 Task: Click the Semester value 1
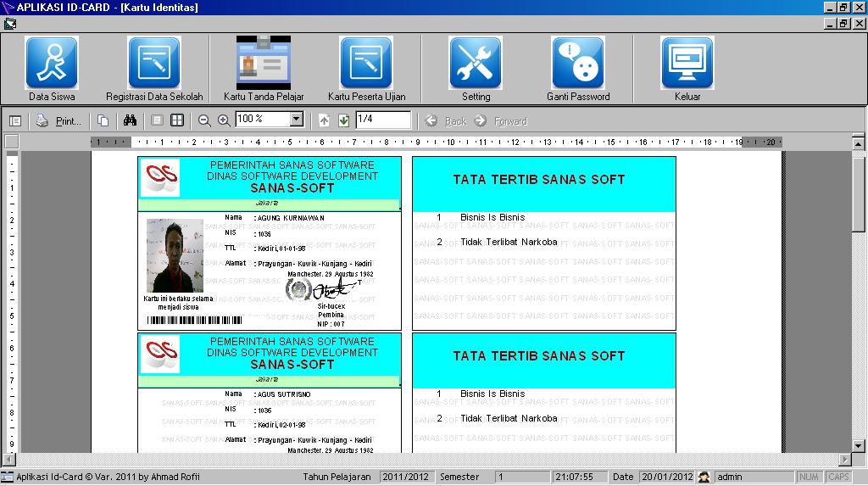pyautogui.click(x=521, y=477)
